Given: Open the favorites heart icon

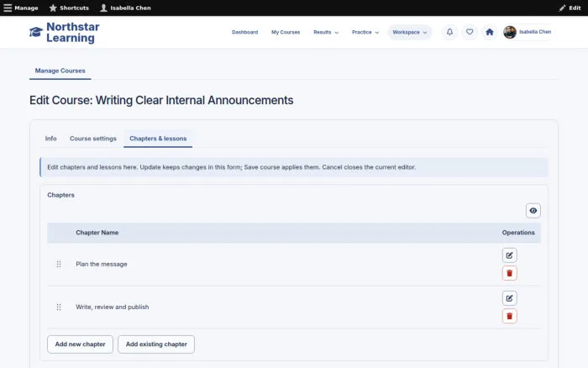Looking at the screenshot, I should [470, 32].
